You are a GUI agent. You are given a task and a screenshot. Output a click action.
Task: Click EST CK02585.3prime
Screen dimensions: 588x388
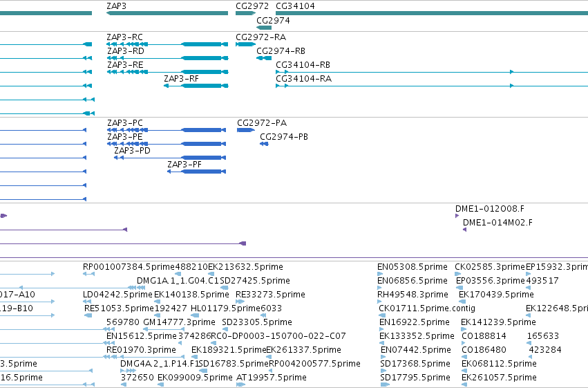pyautogui.click(x=490, y=267)
